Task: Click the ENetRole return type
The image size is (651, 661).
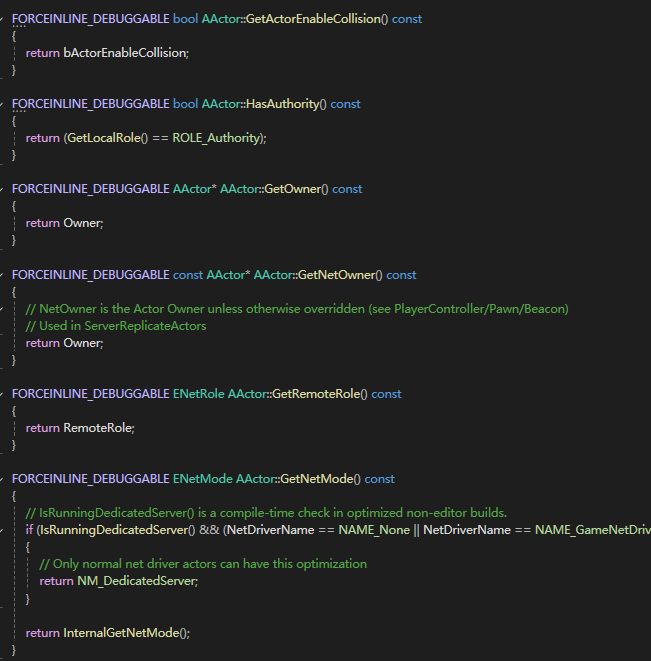Action: coord(199,394)
